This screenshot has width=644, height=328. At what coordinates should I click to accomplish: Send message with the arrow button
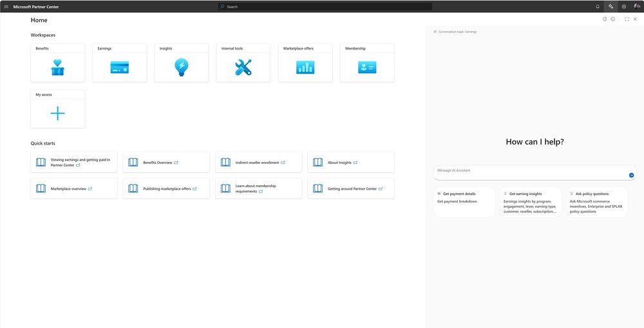point(631,175)
